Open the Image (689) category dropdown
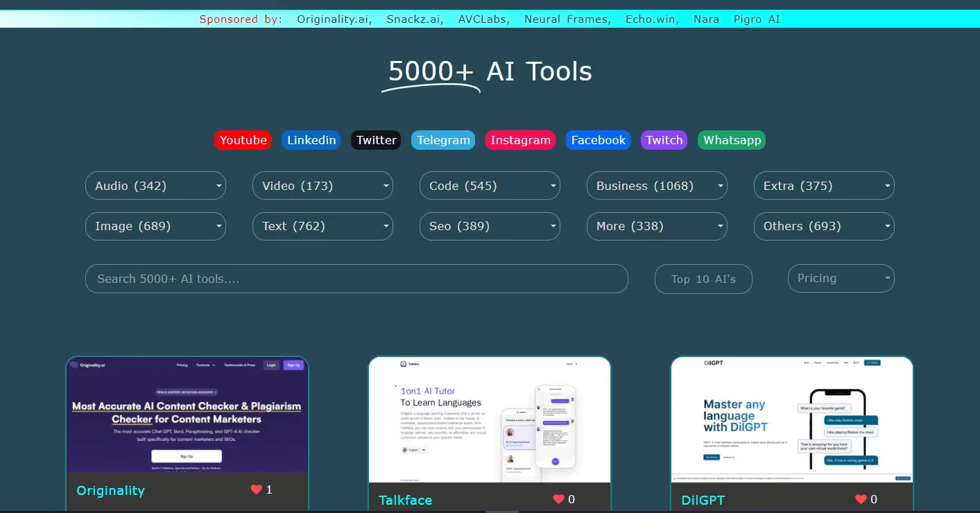 click(x=155, y=226)
